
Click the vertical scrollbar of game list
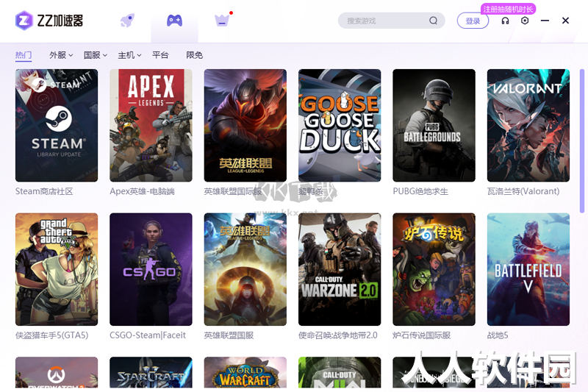[582, 141]
